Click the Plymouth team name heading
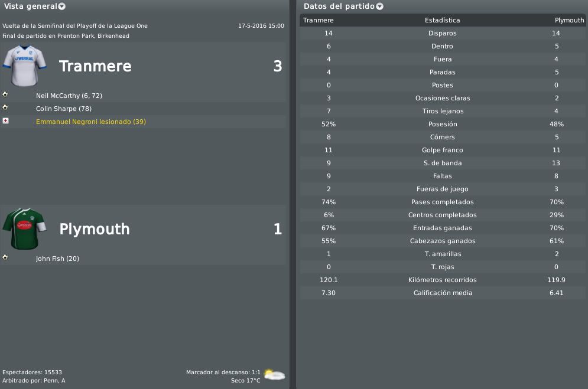 coord(95,229)
